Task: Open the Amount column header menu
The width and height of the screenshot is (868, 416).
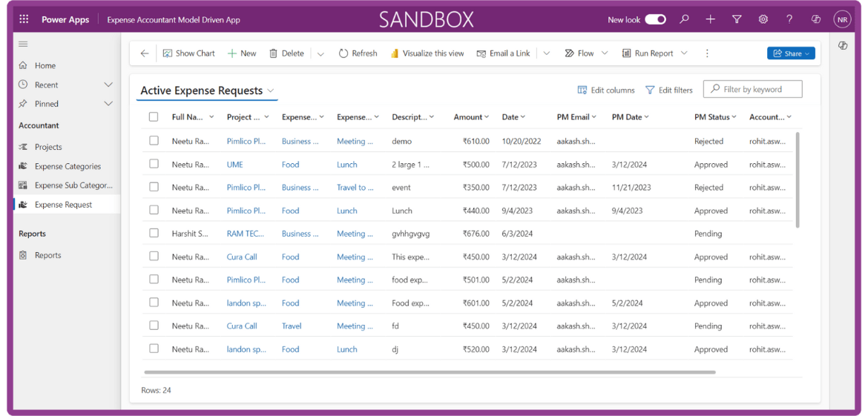Action: coord(471,116)
